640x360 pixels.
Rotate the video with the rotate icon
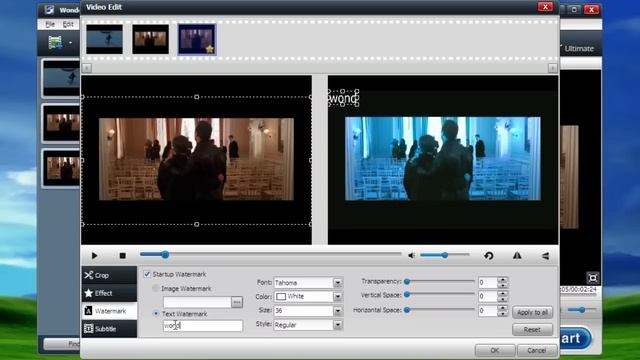click(x=489, y=256)
